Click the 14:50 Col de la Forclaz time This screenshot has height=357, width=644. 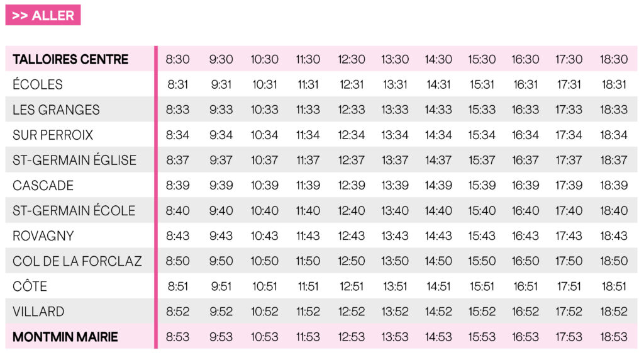click(x=438, y=261)
